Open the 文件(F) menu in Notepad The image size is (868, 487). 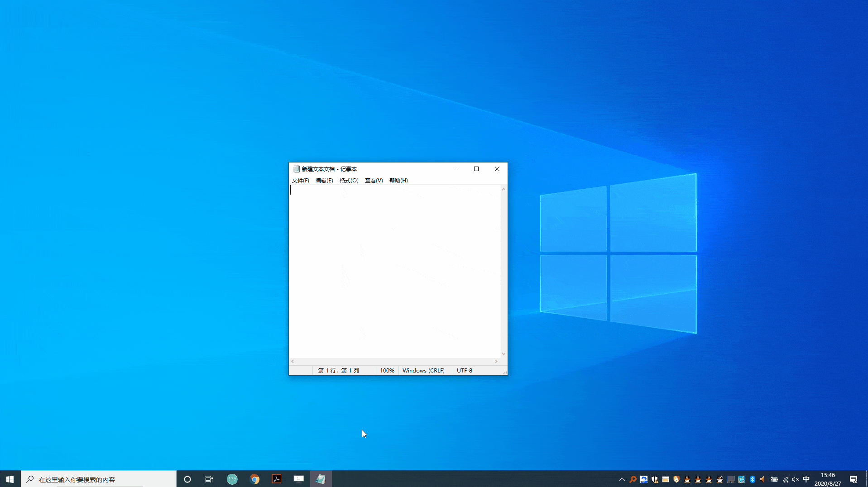[300, 181]
